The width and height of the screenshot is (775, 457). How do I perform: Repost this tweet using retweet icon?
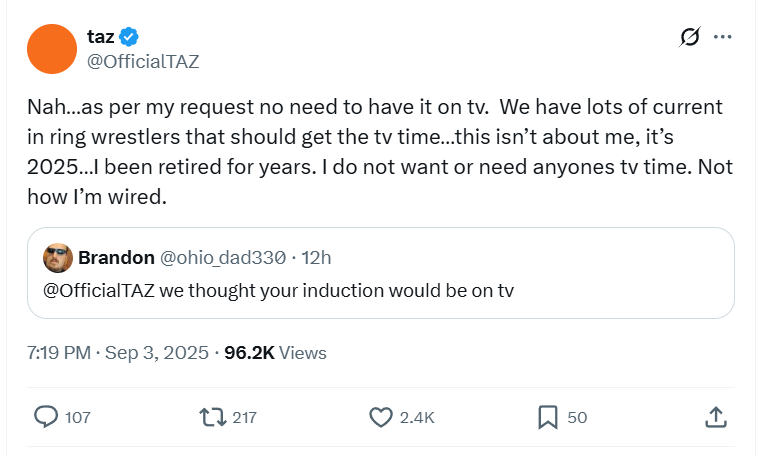click(x=213, y=417)
